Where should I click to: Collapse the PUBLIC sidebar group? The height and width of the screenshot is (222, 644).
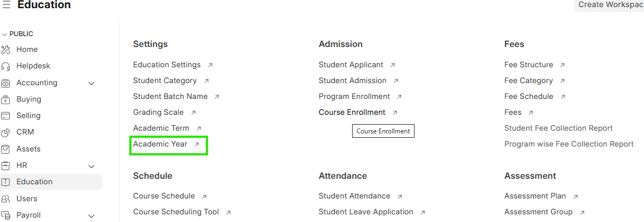[x=5, y=34]
